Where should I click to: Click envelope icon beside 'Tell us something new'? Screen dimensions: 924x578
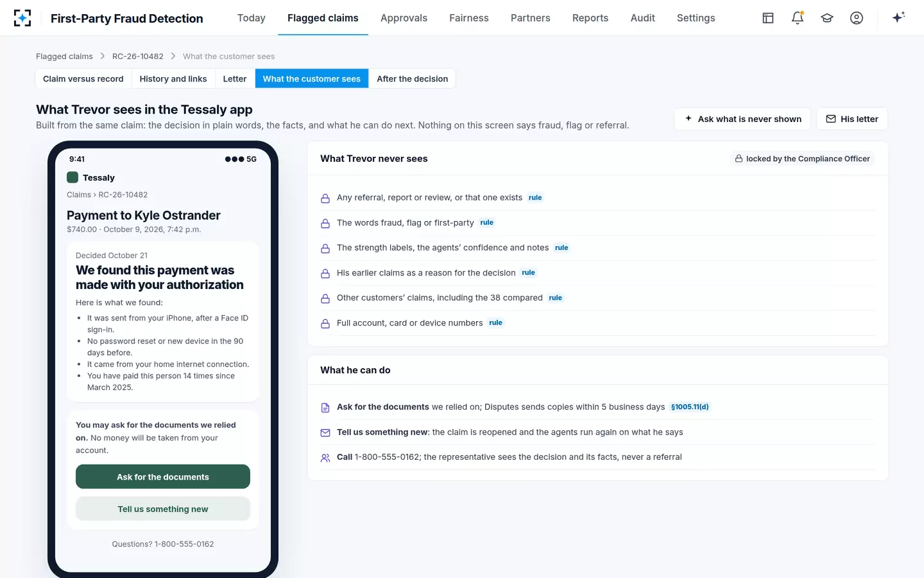coord(325,433)
